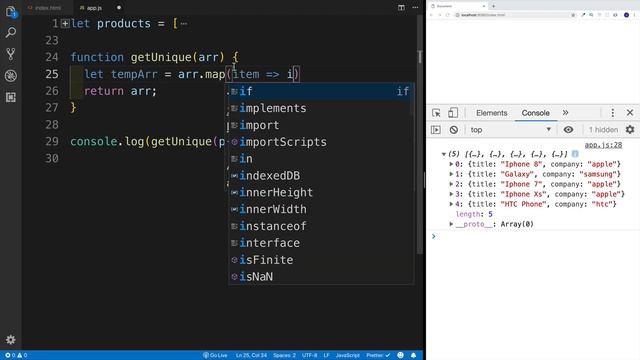Switch to the app.js tab
The height and width of the screenshot is (360, 640).
pyautogui.click(x=91, y=8)
